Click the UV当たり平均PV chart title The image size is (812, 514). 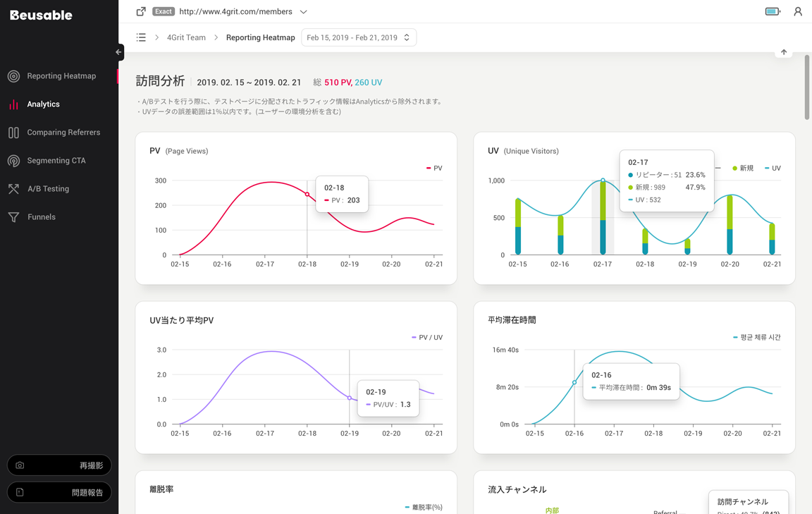182,320
